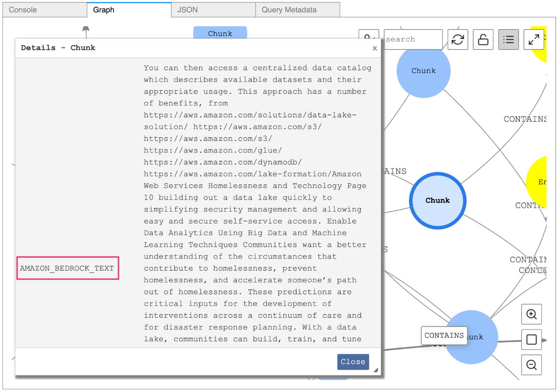
Task: Select the Graph tab
Action: (x=129, y=10)
